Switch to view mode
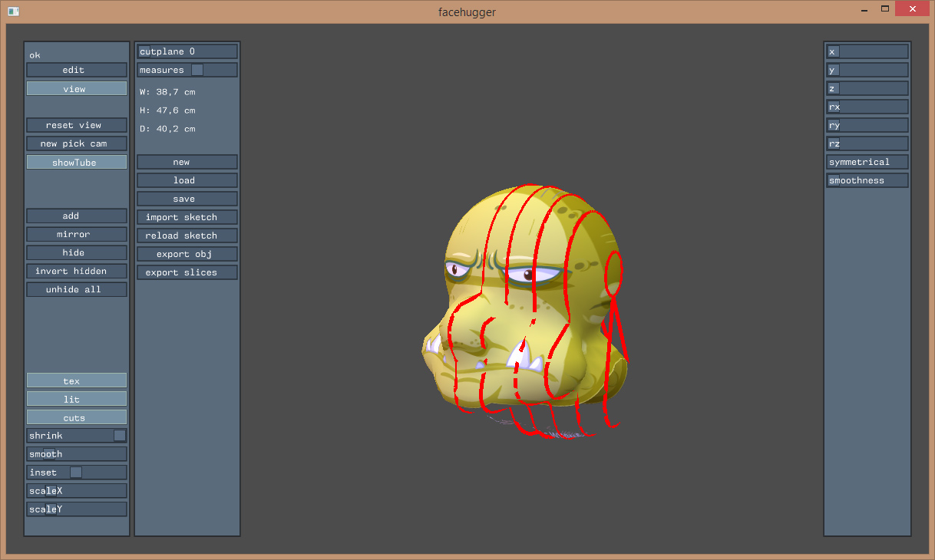935x560 pixels. [76, 89]
